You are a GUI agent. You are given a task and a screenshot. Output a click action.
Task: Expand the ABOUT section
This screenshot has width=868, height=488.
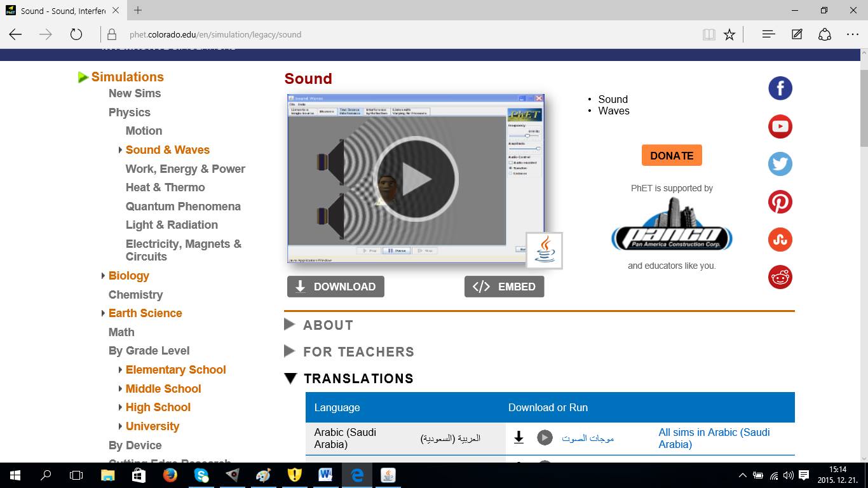pos(328,325)
